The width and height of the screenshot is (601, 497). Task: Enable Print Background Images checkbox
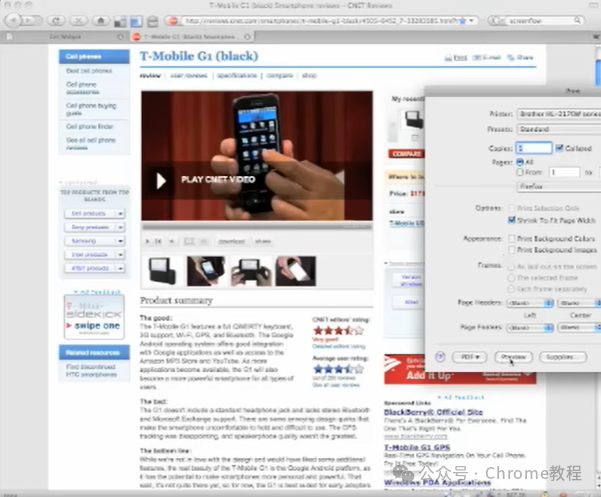coord(512,250)
